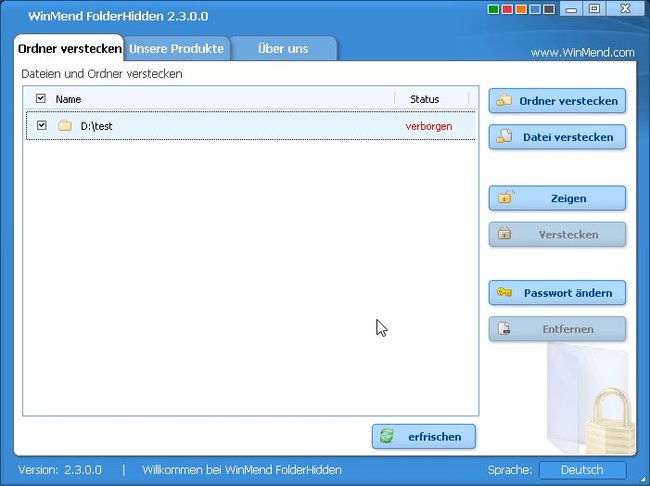Uncheck the D:\test row checkbox

pos(41,125)
